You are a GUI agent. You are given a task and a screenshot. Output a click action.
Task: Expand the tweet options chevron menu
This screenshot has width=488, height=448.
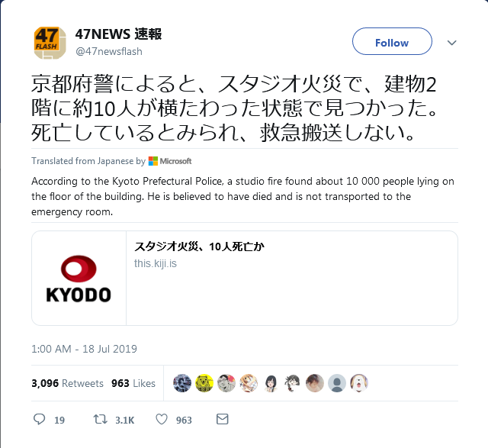click(x=451, y=43)
